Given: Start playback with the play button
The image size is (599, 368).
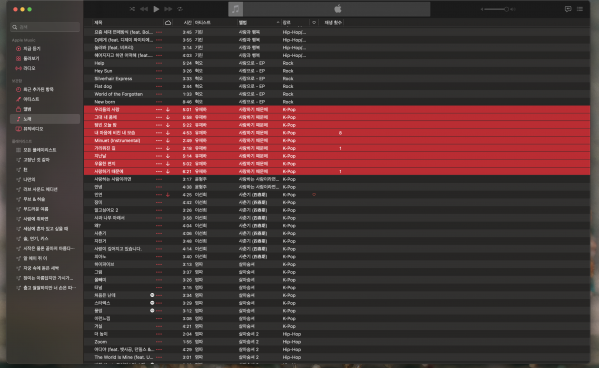Looking at the screenshot, I should point(156,9).
